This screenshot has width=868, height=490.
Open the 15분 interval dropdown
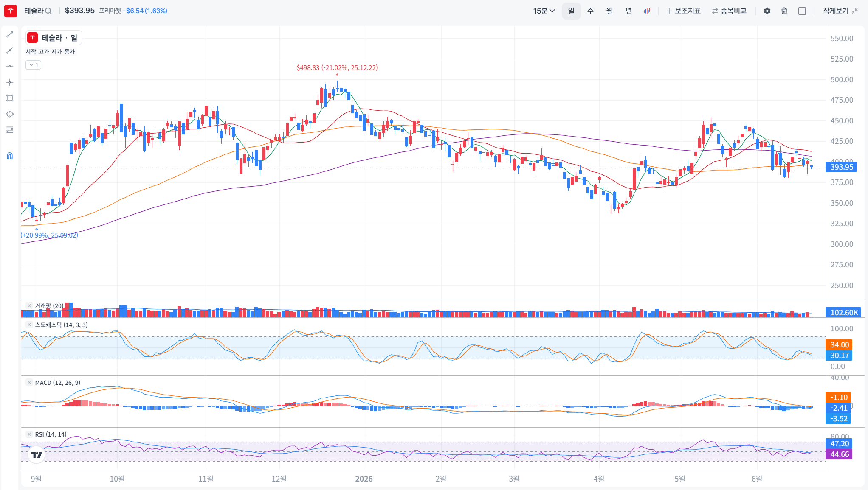(x=544, y=11)
